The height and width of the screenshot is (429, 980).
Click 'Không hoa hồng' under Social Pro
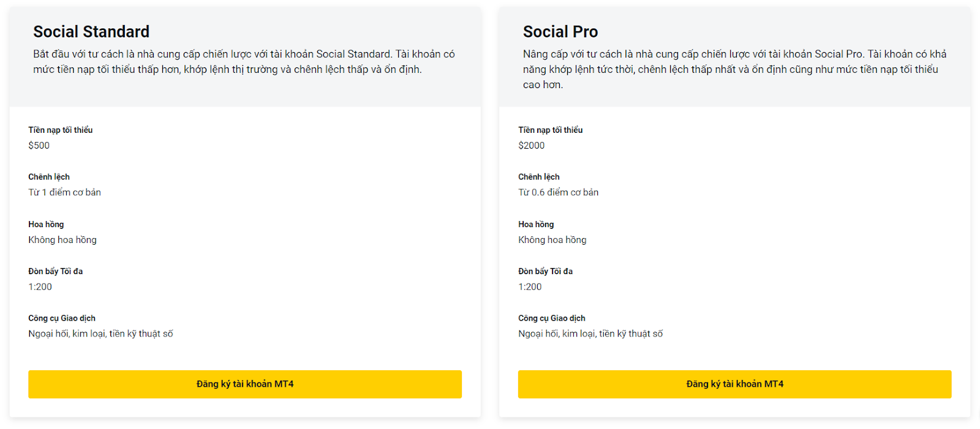pyautogui.click(x=552, y=240)
